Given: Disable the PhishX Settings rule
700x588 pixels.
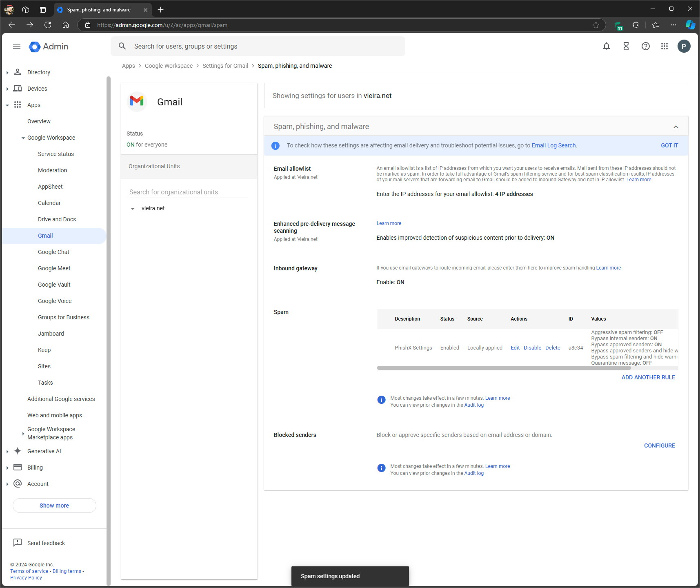Looking at the screenshot, I should 533,348.
